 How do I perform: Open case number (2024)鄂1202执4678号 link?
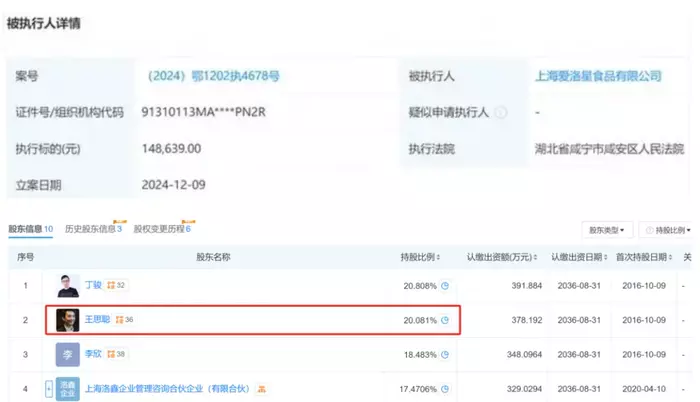click(213, 76)
